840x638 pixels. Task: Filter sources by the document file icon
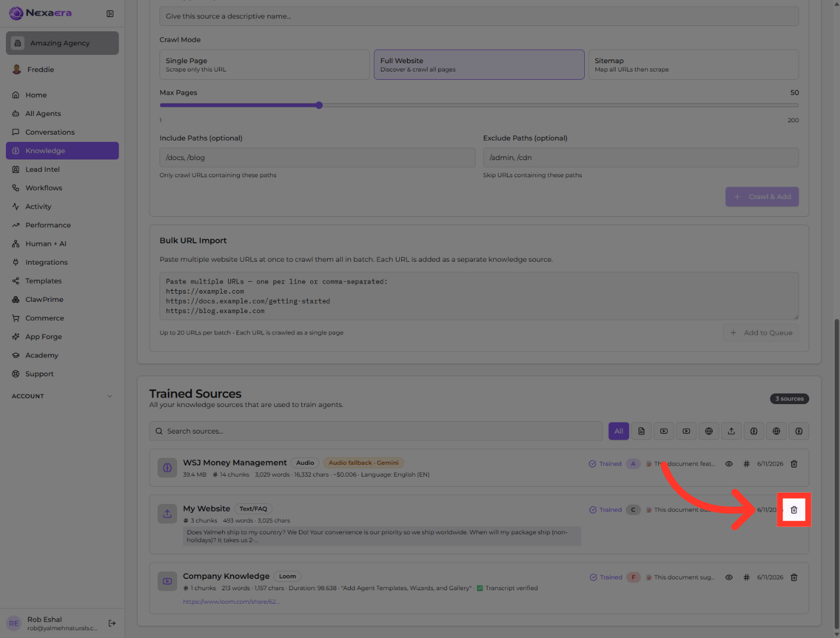642,431
